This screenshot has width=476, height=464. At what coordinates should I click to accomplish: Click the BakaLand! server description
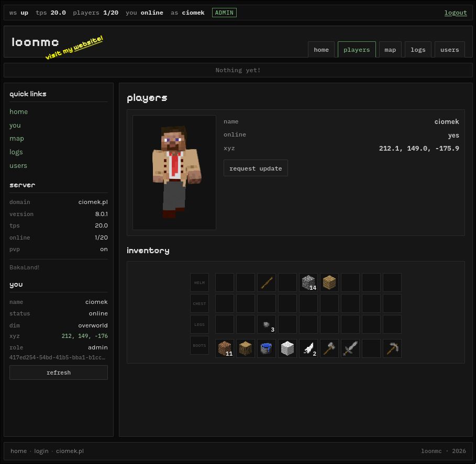(x=24, y=267)
